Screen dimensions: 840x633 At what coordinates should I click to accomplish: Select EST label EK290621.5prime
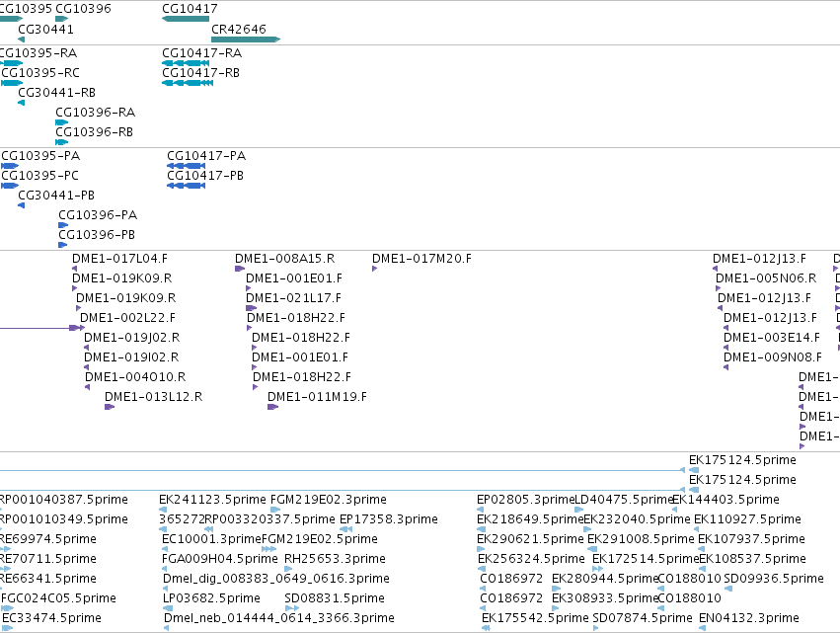tap(530, 538)
